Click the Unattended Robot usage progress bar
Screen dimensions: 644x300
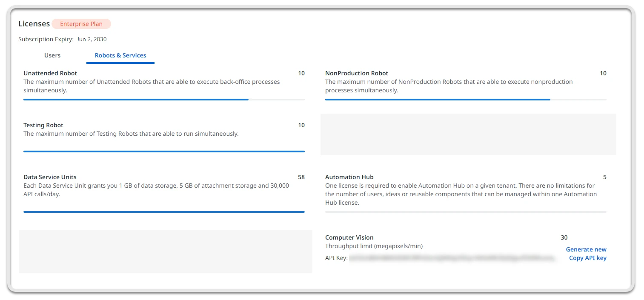(164, 100)
